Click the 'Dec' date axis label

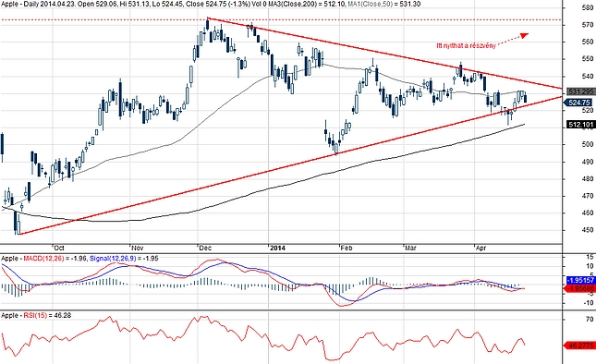click(x=205, y=249)
